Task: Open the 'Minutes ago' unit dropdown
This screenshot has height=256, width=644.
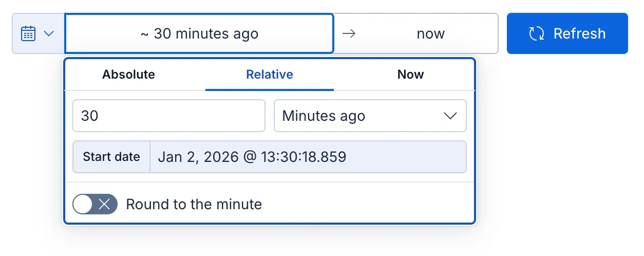Action: tap(370, 116)
